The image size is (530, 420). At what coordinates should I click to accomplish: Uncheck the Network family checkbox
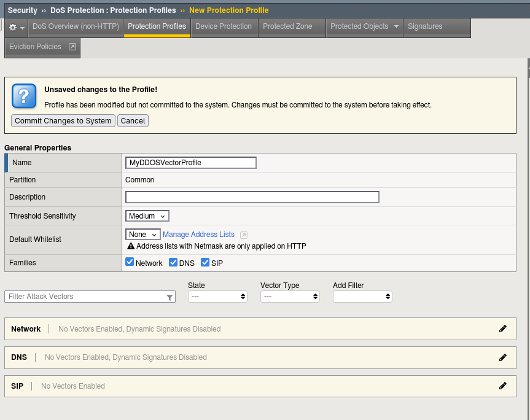point(130,262)
